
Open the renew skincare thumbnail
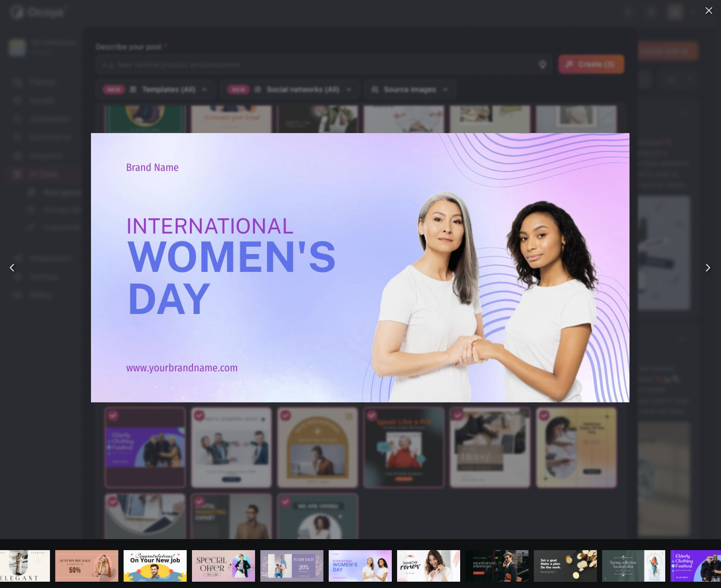(x=429, y=566)
